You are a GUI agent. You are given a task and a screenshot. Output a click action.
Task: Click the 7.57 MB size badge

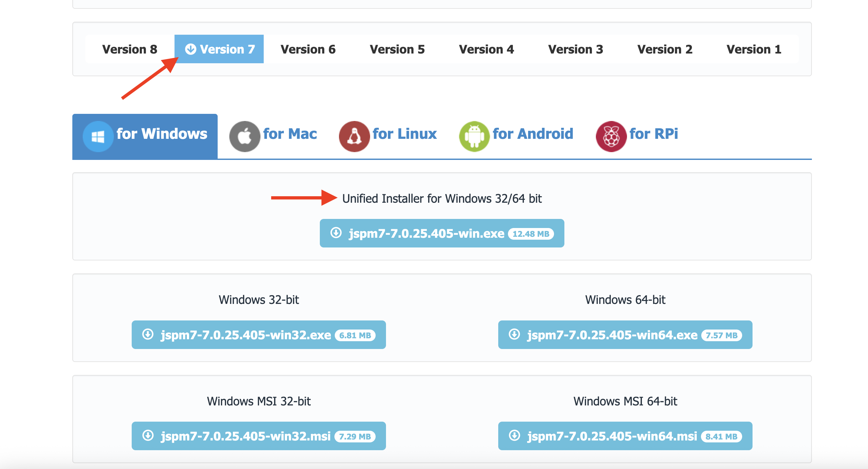pos(721,335)
